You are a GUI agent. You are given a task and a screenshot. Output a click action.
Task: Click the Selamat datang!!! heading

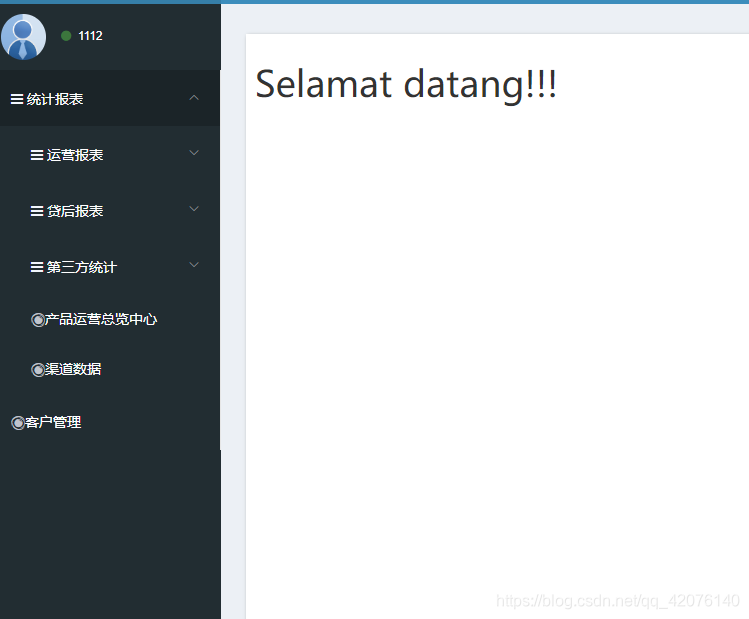(x=406, y=85)
